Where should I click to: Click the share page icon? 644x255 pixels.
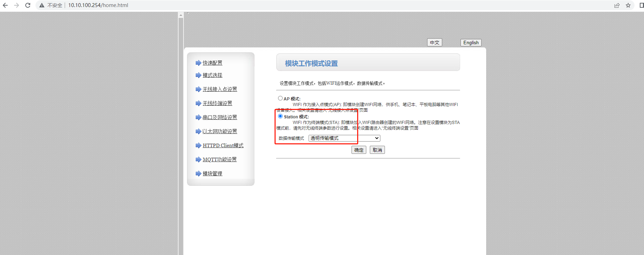coord(617,5)
